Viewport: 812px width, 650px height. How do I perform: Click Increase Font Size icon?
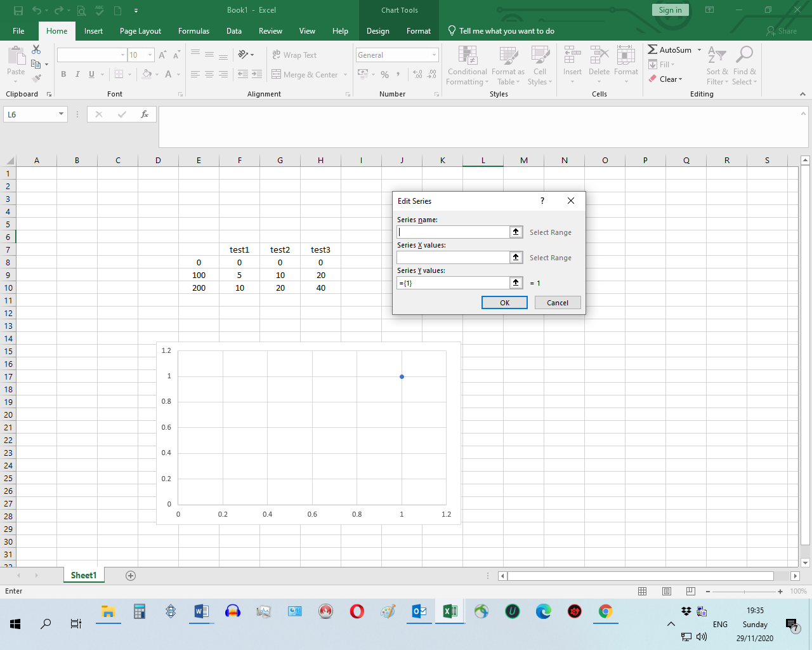pos(162,55)
